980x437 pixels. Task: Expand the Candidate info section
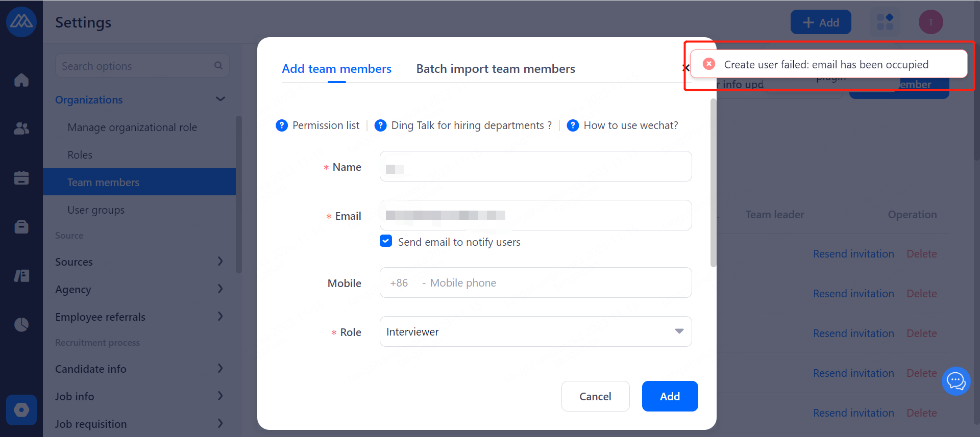click(x=220, y=369)
